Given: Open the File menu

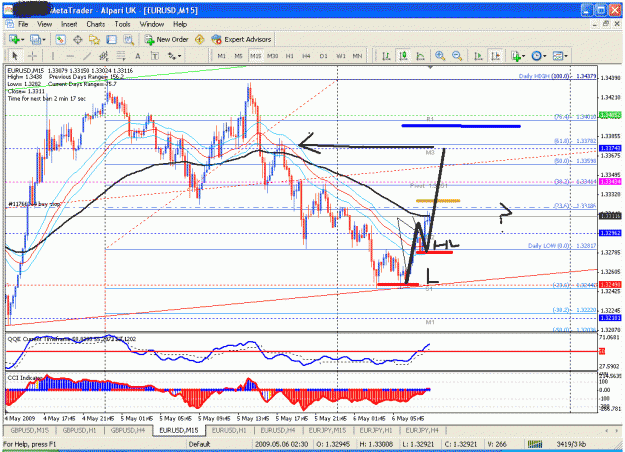Looking at the screenshot, I should (23, 24).
